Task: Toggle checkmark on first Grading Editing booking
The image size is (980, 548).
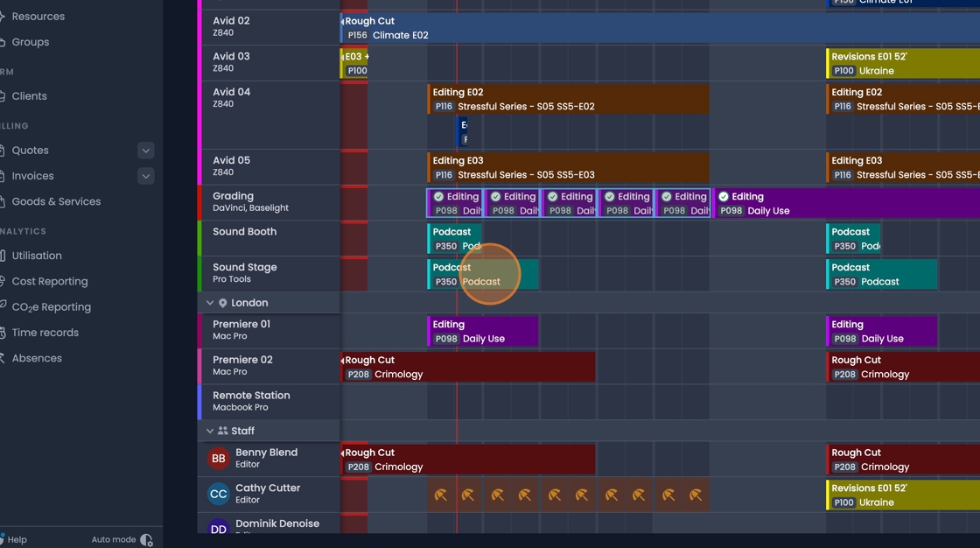Action: tap(439, 197)
